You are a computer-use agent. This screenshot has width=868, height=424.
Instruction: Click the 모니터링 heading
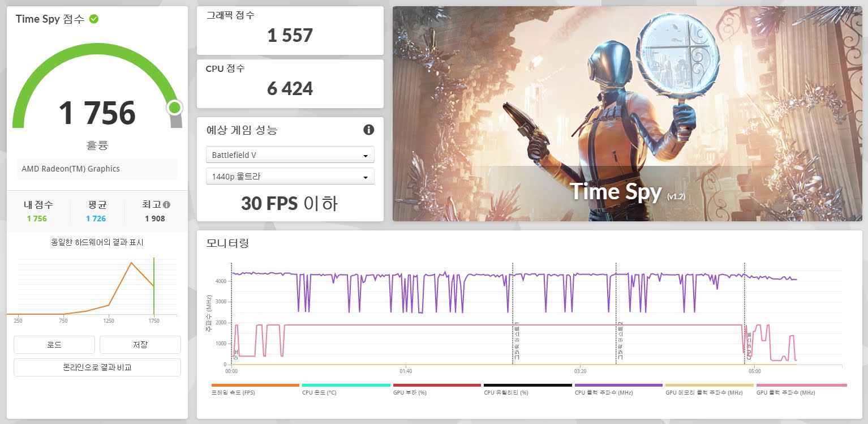(x=227, y=243)
